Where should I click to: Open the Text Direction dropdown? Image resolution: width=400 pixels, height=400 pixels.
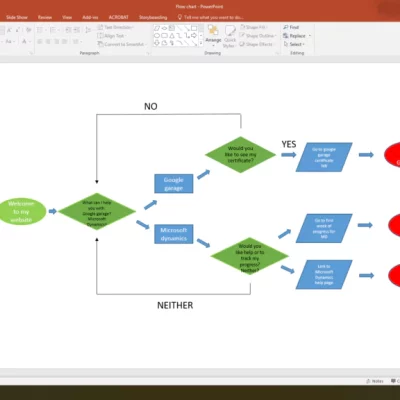click(x=116, y=27)
